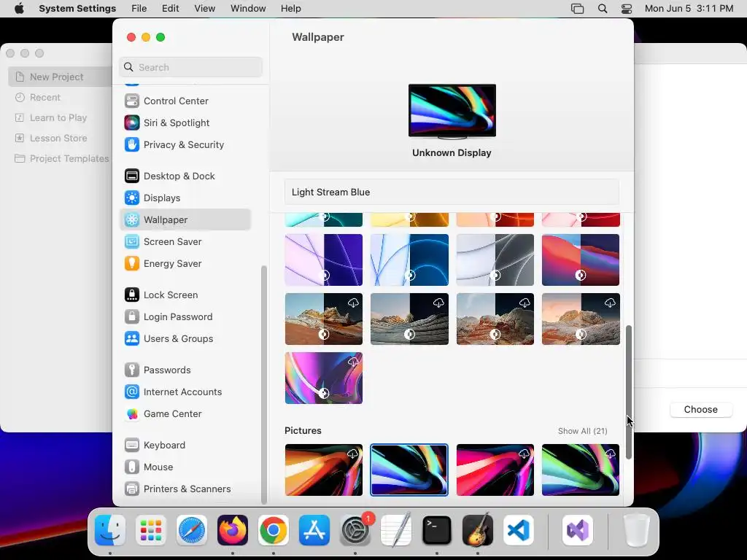Select the Light Stream Blue picture

pos(409,470)
